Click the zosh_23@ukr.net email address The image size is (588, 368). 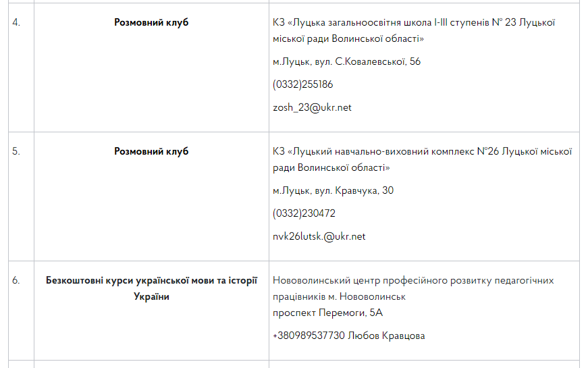coord(312,107)
